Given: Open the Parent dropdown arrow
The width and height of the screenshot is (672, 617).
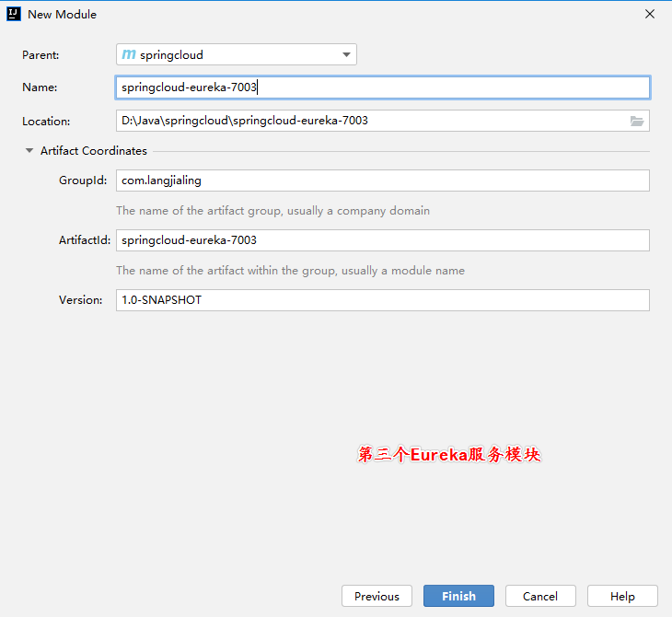Looking at the screenshot, I should tap(346, 55).
